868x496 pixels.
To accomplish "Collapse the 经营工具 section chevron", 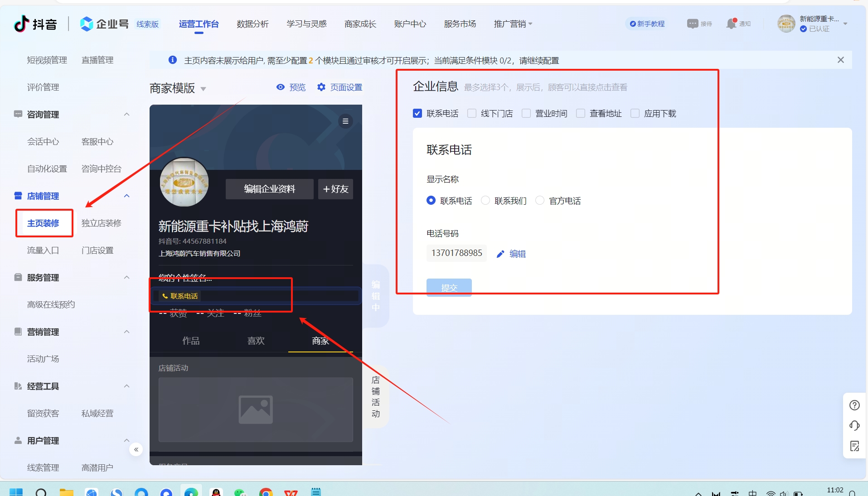I will point(127,386).
